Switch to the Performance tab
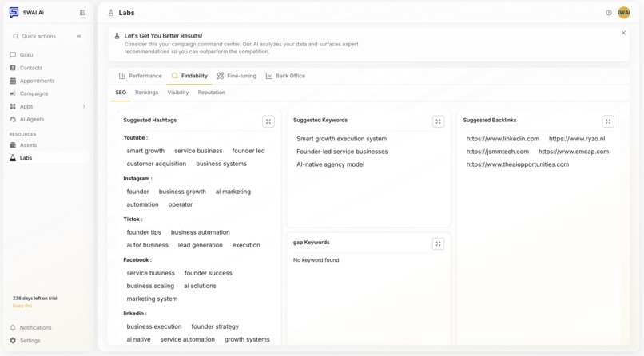 pyautogui.click(x=140, y=76)
